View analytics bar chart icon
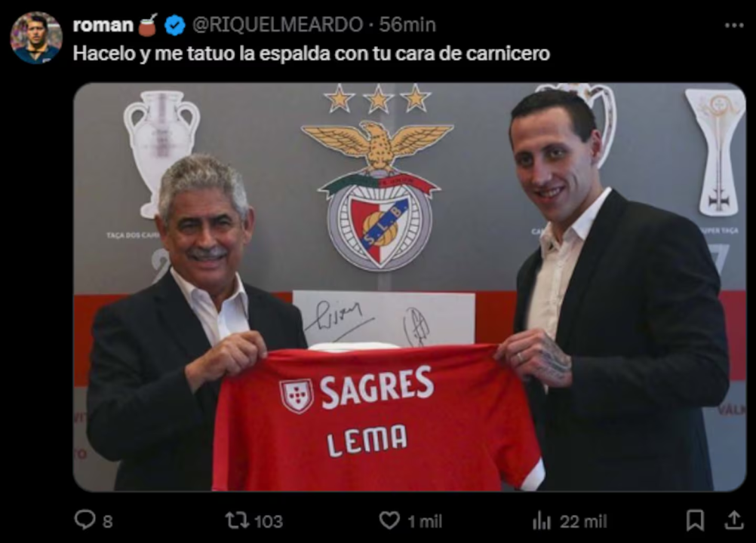 pos(542,521)
